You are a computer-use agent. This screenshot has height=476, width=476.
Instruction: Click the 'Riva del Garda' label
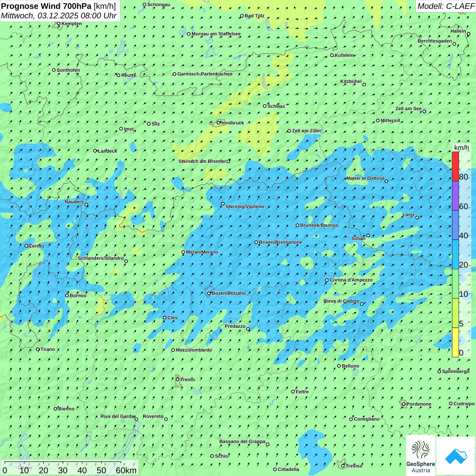tap(117, 416)
